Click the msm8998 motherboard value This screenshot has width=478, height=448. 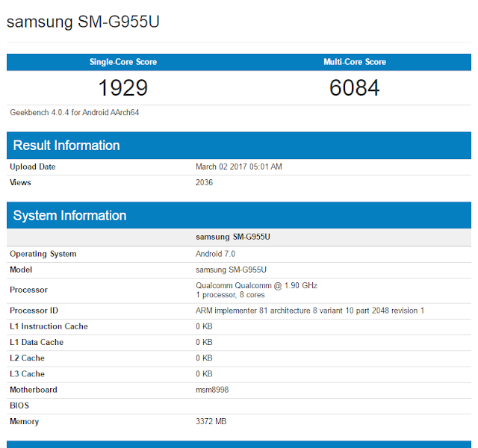pos(212,390)
